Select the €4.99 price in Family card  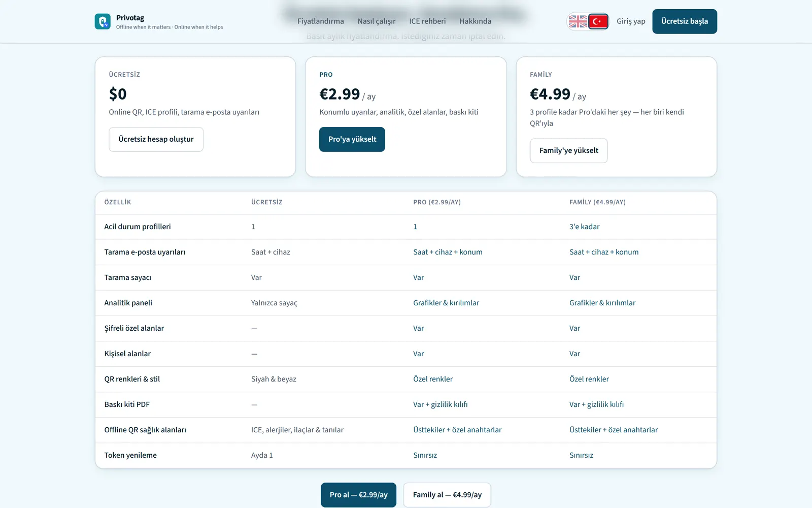coord(550,94)
